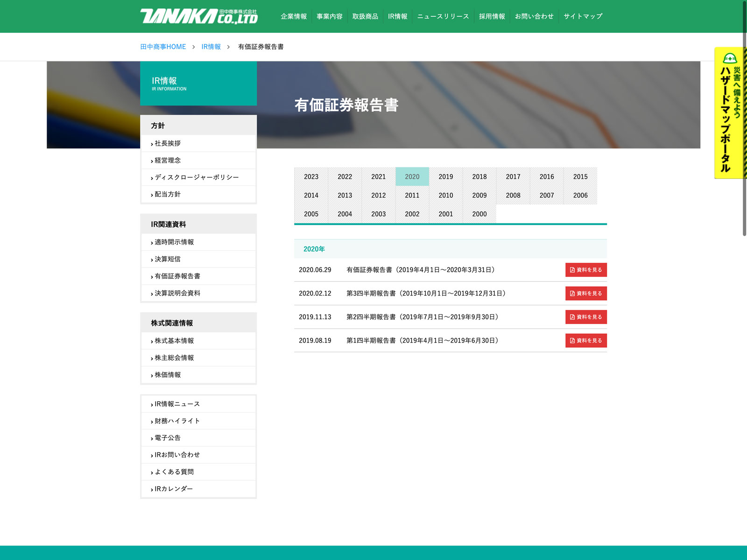Open よくある質問 in sidebar
This screenshot has width=747, height=560.
(x=174, y=472)
